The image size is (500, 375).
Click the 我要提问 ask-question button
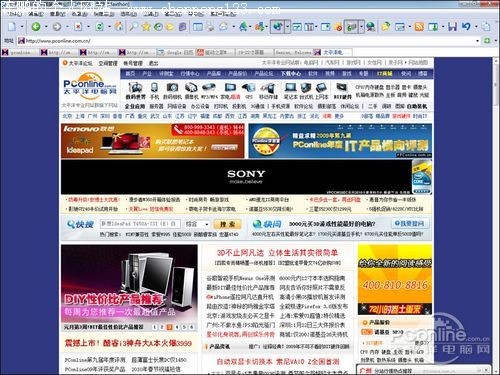tap(409, 223)
